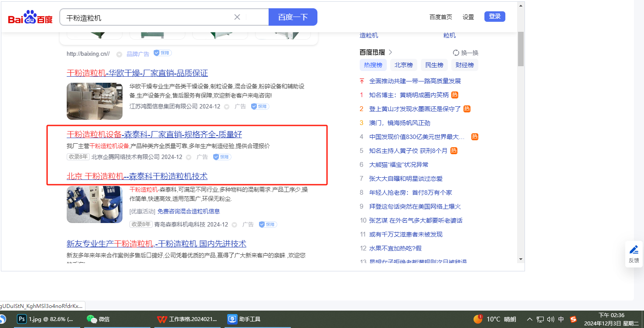This screenshot has height=328, width=644.
Task: Click the 保障 badge under 华欧干燥 result
Action: click(x=260, y=106)
